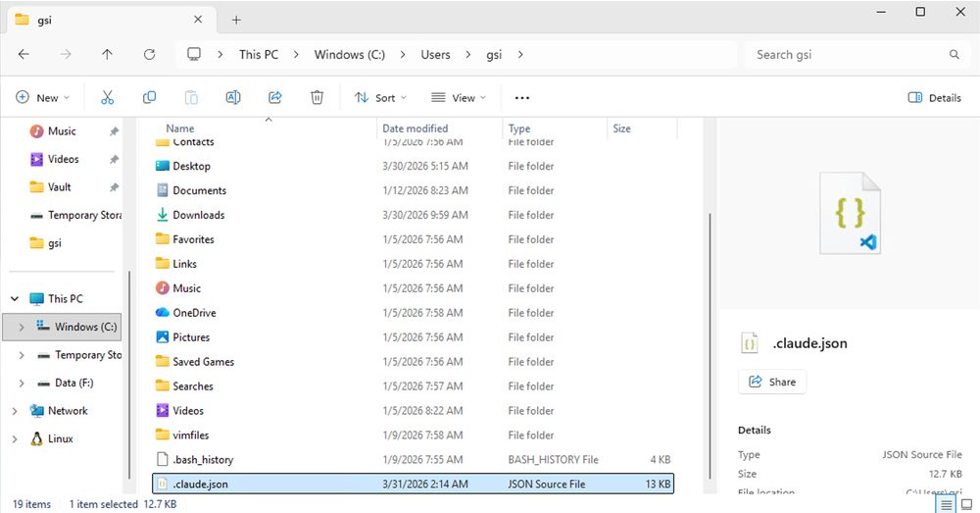Image resolution: width=980 pixels, height=513 pixels.
Task: Click the Share icon in toolbar
Action: 275,98
